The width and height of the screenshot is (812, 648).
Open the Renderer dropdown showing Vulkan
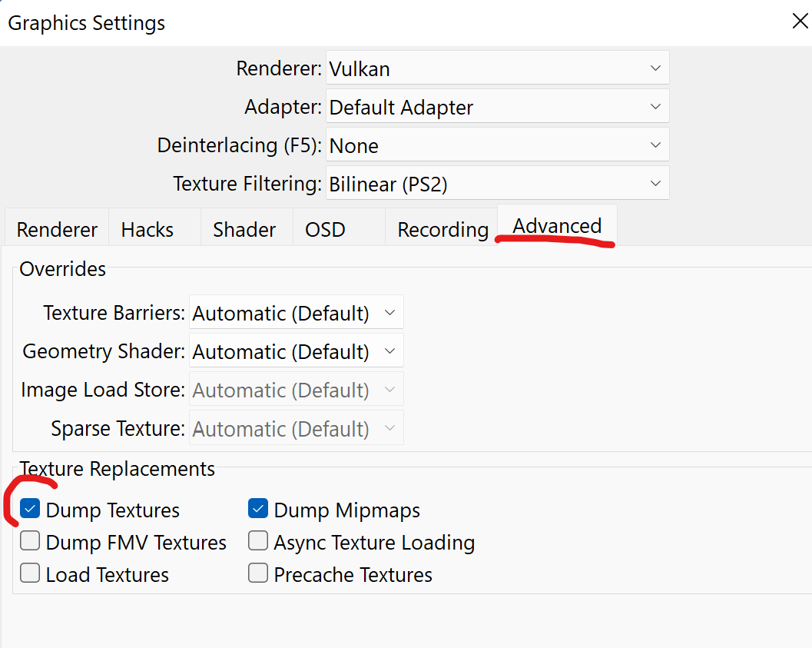[497, 68]
